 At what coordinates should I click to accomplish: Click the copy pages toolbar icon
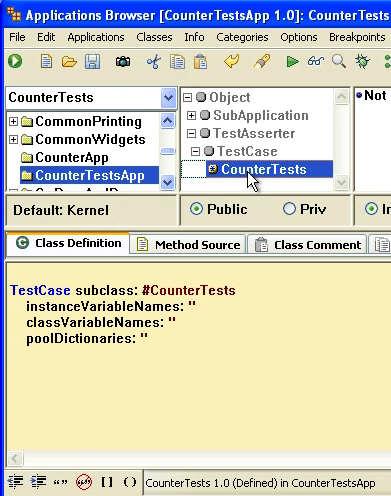pyautogui.click(x=177, y=62)
